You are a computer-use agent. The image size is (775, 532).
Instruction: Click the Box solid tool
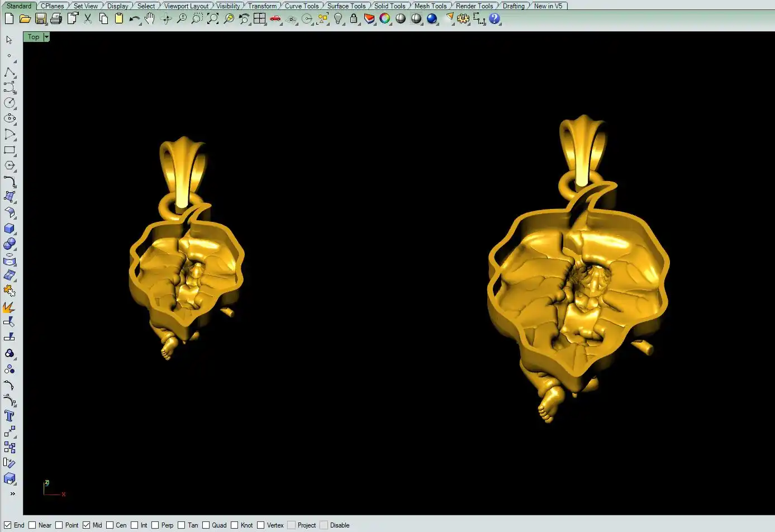pyautogui.click(x=9, y=229)
